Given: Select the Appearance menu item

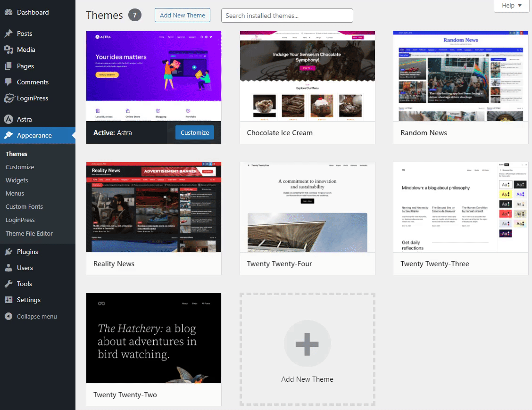Looking at the screenshot, I should point(38,135).
